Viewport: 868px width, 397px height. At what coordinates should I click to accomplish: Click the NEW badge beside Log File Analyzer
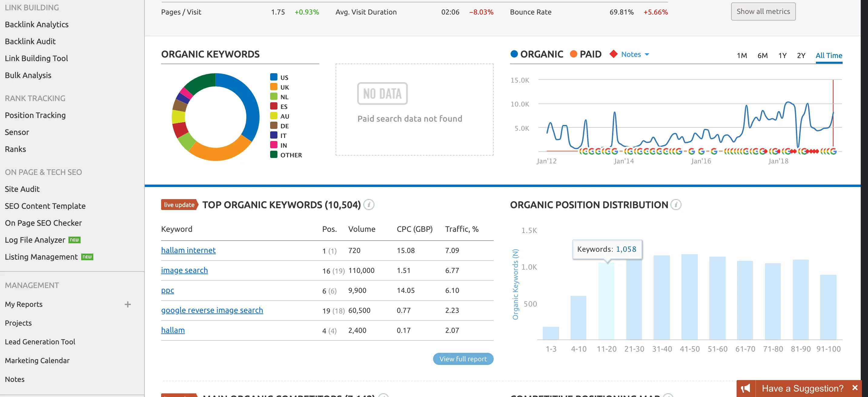point(75,240)
